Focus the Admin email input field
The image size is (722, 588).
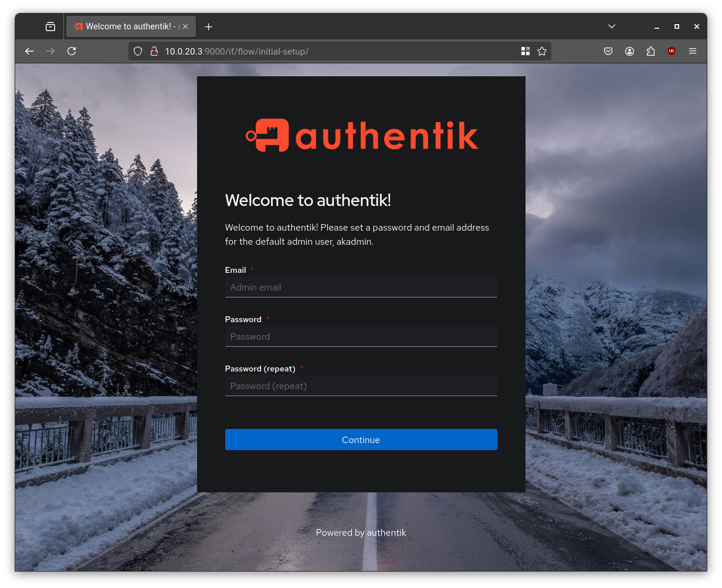pyautogui.click(x=361, y=287)
